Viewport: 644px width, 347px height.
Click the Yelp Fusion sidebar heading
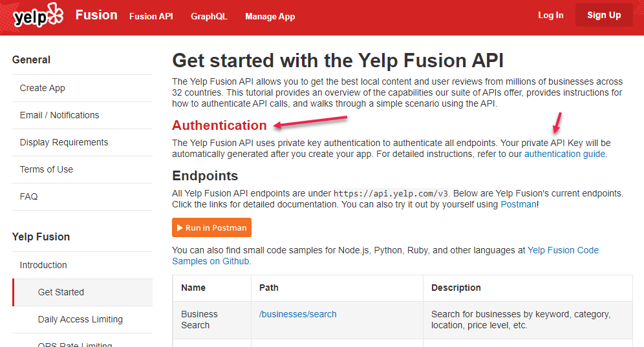(41, 237)
